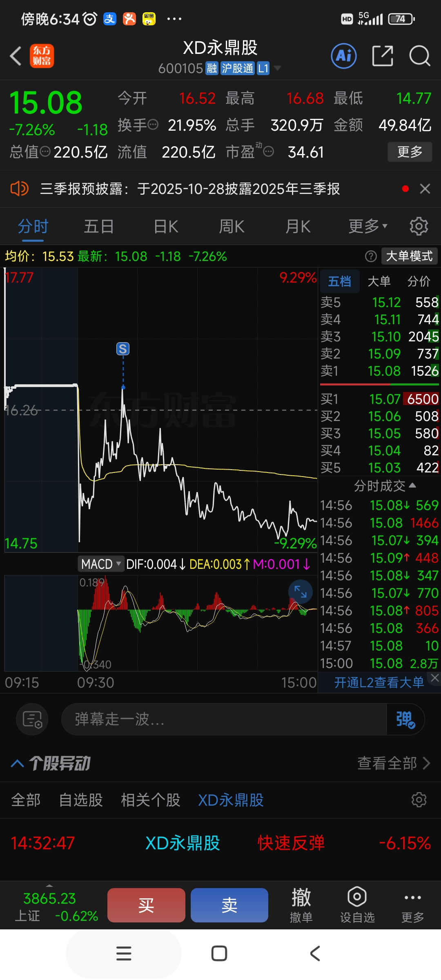The image size is (441, 980).
Task: Filter alerts by 相关个股
Action: click(151, 800)
